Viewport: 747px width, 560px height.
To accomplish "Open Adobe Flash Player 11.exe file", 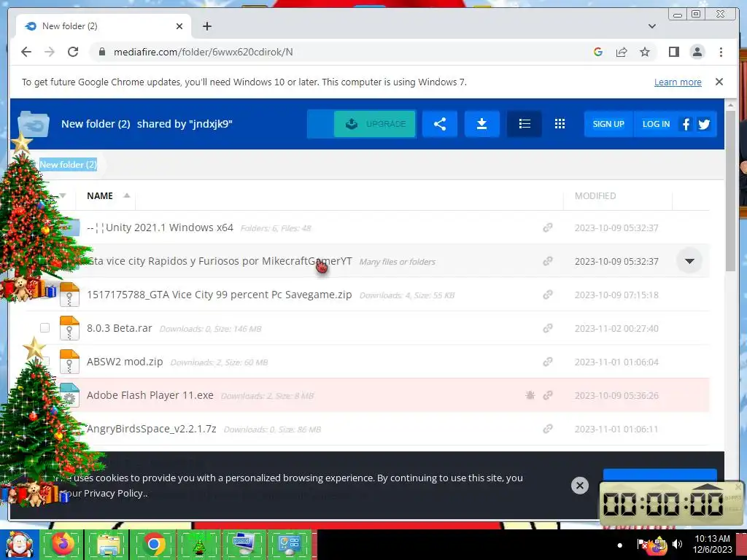I will pos(150,395).
